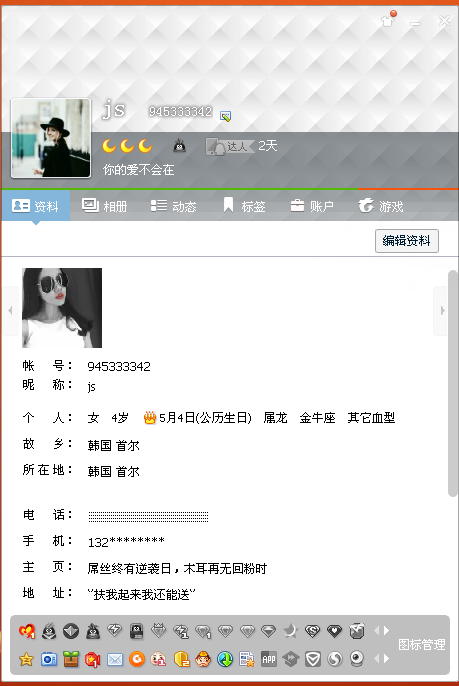Click the gray APP icon
This screenshot has height=686, width=459.
(269, 659)
